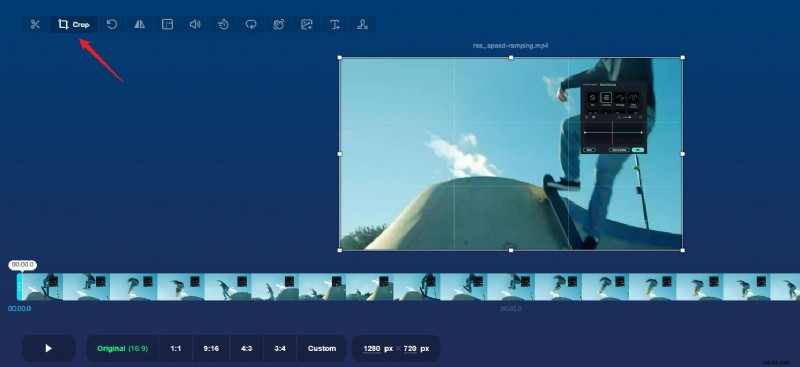This screenshot has width=800, height=367.
Task: Click the Flip mirror icon
Action: coord(139,25)
